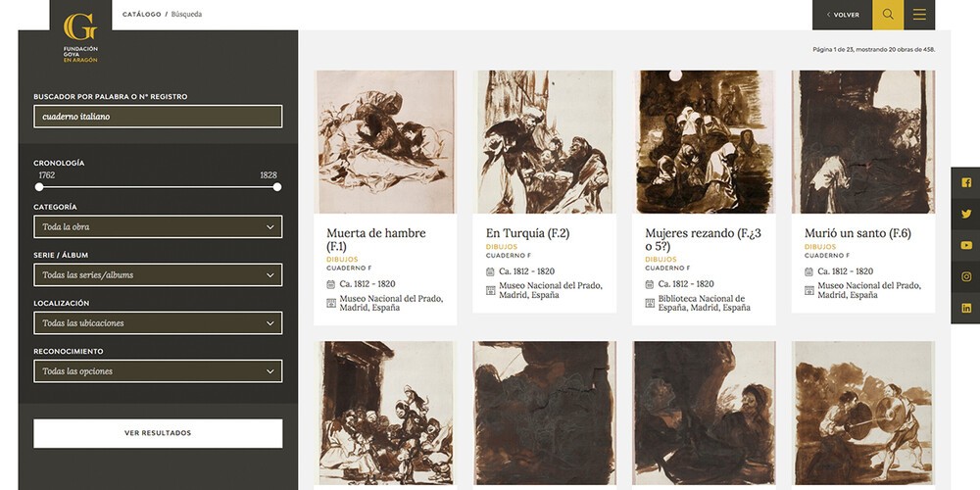Click the 1762 chronology slider handle
The width and height of the screenshot is (980, 490).
coord(39,187)
